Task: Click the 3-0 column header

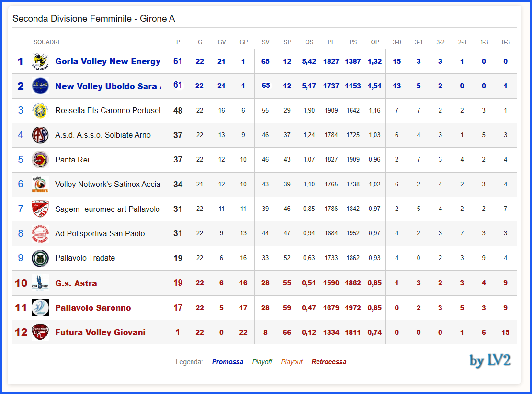Action: click(x=396, y=42)
